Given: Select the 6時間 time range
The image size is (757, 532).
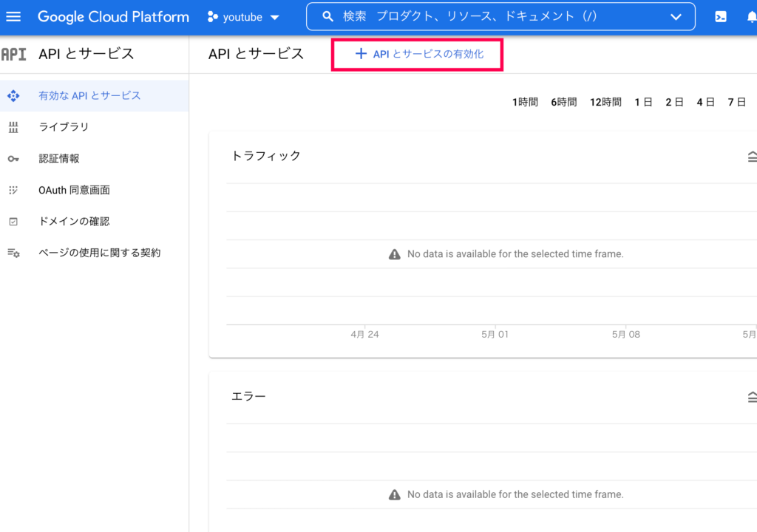Looking at the screenshot, I should [x=564, y=102].
